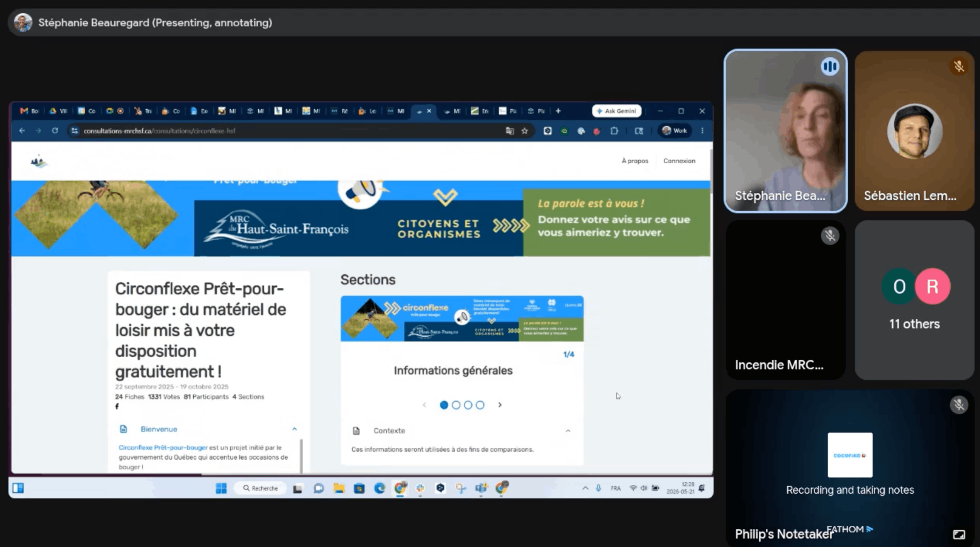This screenshot has width=980, height=547.
Task: Switch to the Tri browser tab
Action: [143, 111]
